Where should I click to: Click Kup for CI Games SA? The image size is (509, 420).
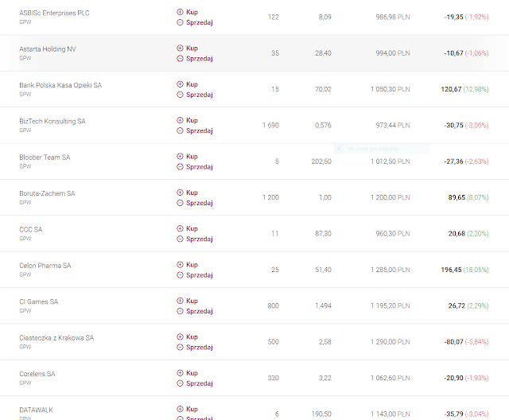(192, 301)
